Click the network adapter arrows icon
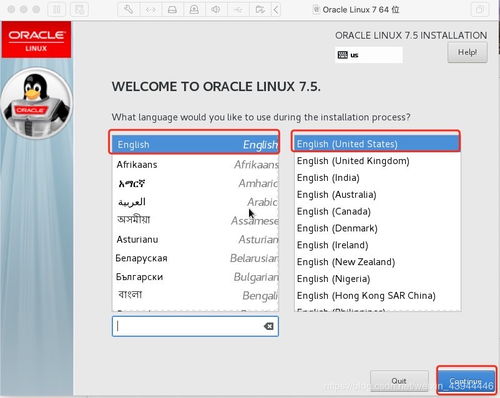The width and height of the screenshot is (500, 398). click(150, 9)
